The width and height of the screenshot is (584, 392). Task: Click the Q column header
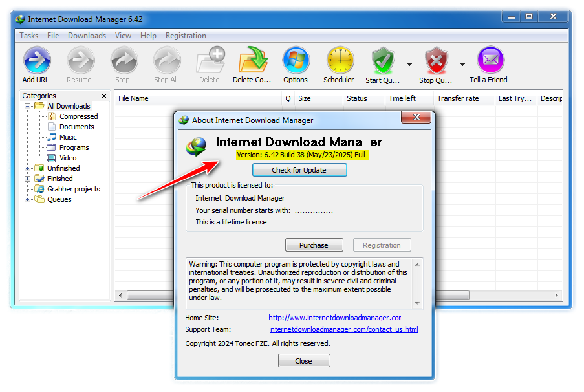tap(288, 98)
